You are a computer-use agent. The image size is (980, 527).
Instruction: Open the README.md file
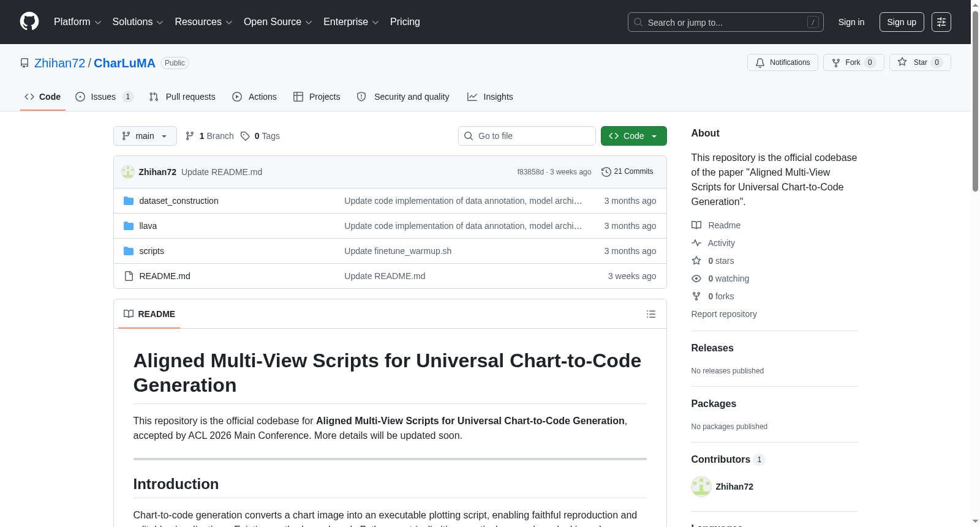(165, 276)
